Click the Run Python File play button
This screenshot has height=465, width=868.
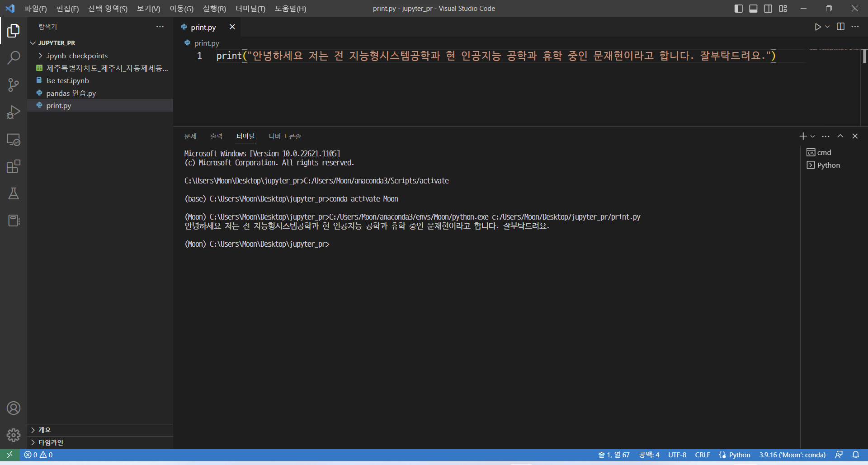coord(817,27)
